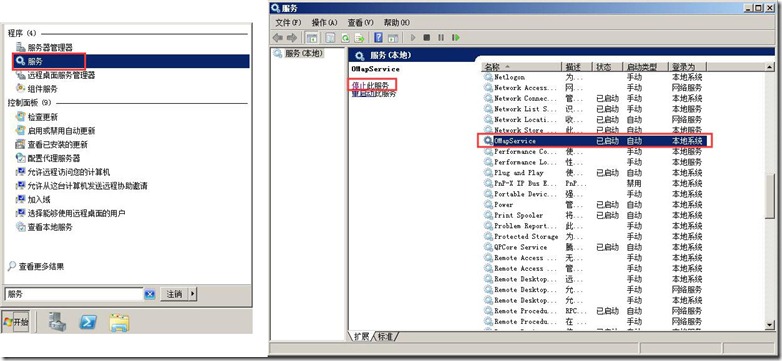Click the 停止此服务 link

(x=370, y=85)
